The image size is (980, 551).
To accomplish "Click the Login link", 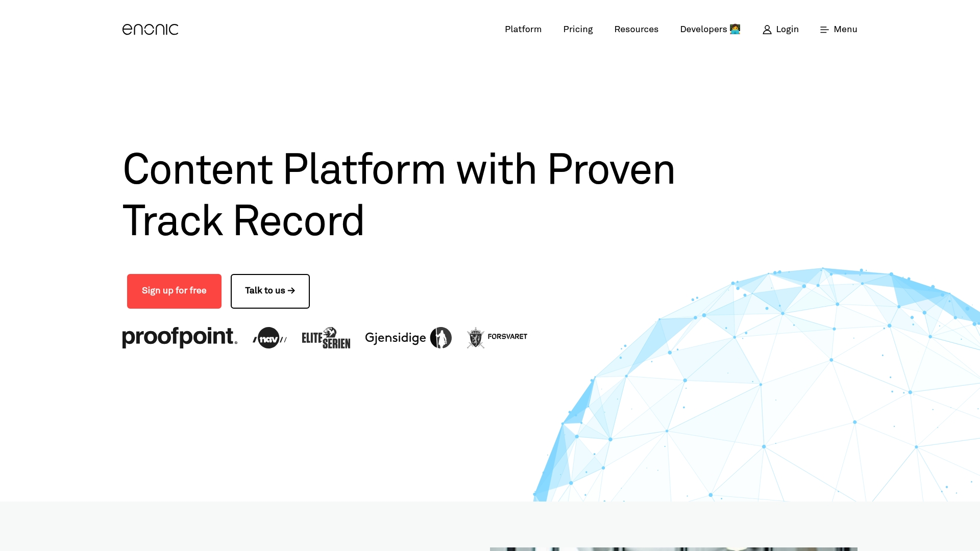I will coord(787,29).
